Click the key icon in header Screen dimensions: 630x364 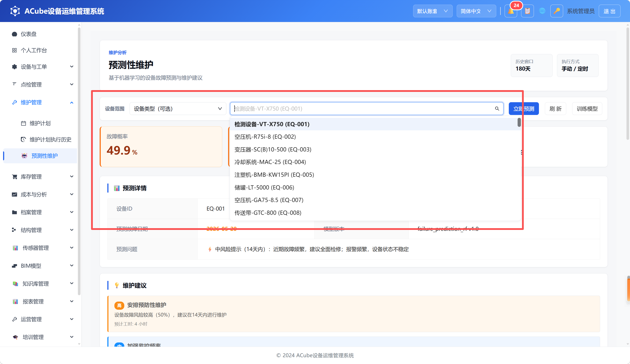pyautogui.click(x=556, y=11)
